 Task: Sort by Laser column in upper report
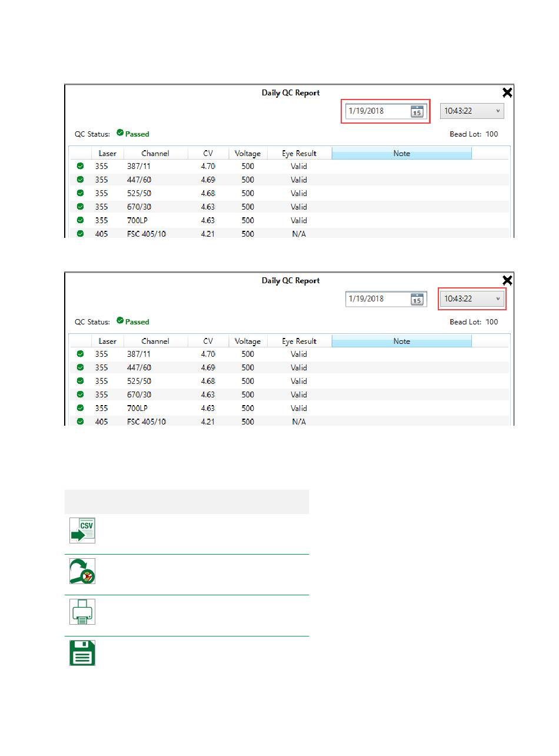pos(108,153)
